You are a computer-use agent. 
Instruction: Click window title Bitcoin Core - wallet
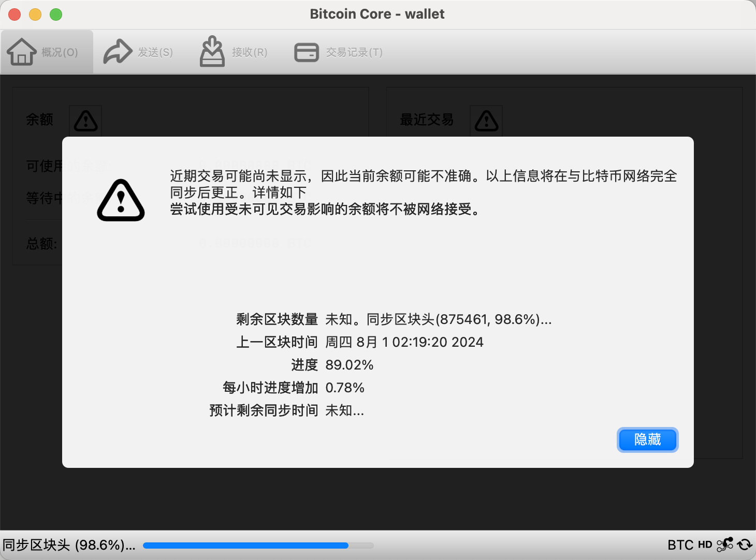point(377,14)
